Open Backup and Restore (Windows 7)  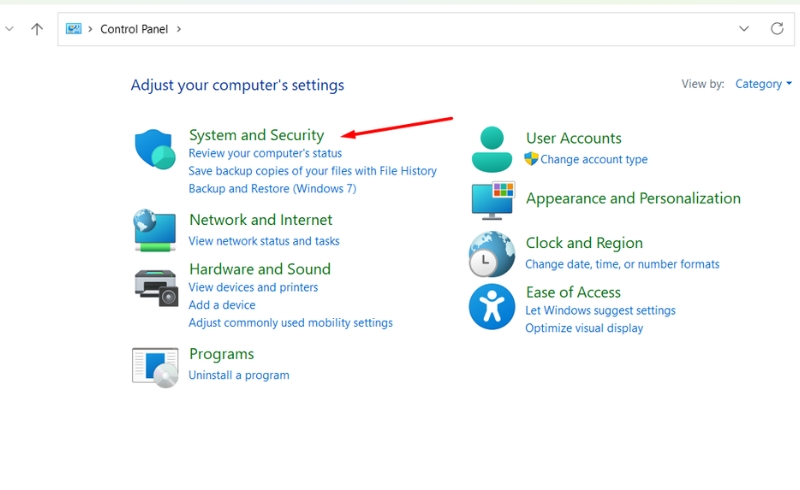[272, 189]
